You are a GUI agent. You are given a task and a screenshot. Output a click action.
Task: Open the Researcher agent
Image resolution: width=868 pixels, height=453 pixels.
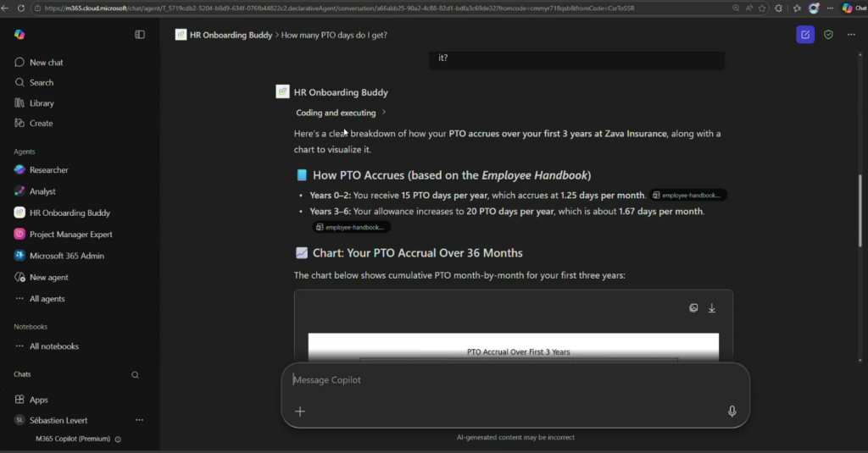(x=48, y=170)
